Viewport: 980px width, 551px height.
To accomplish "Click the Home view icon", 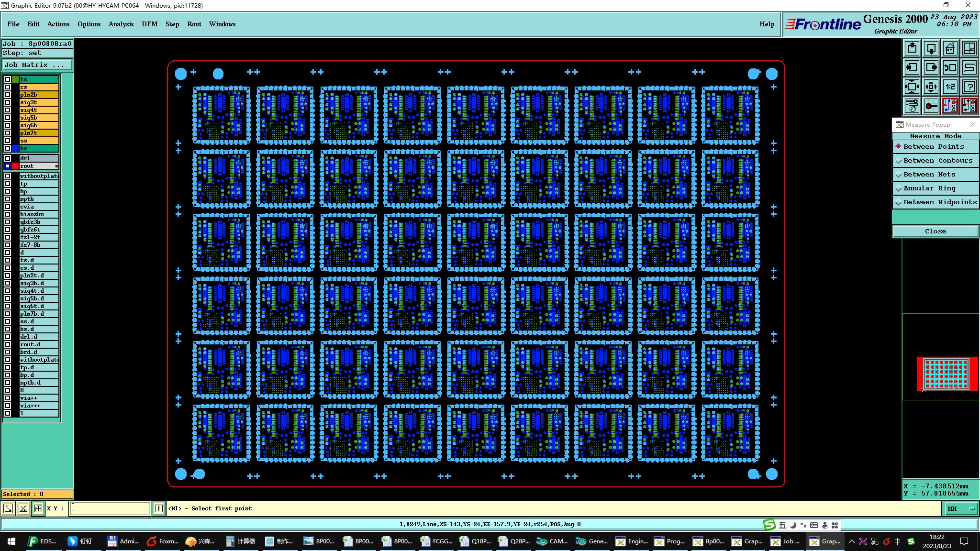I will tap(950, 48).
